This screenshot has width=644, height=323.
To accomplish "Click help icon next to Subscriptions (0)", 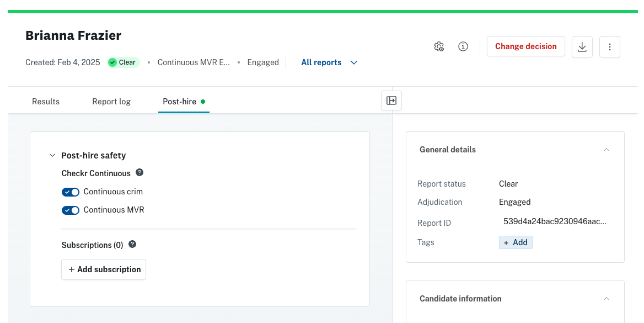I will click(132, 244).
